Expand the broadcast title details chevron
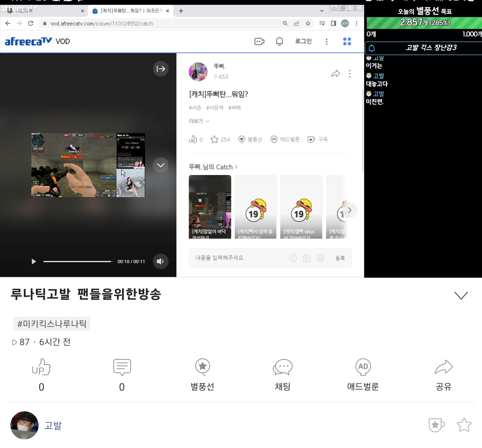 [x=461, y=295]
